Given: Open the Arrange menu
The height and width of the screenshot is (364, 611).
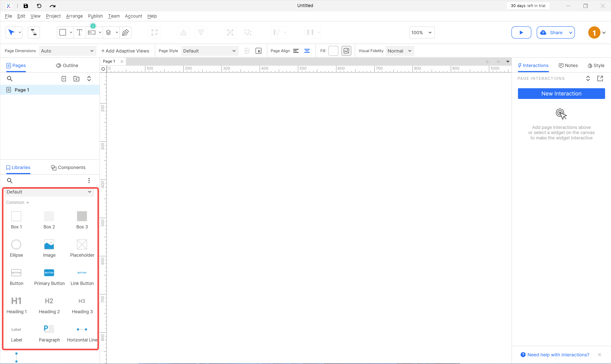Looking at the screenshot, I should tap(74, 16).
